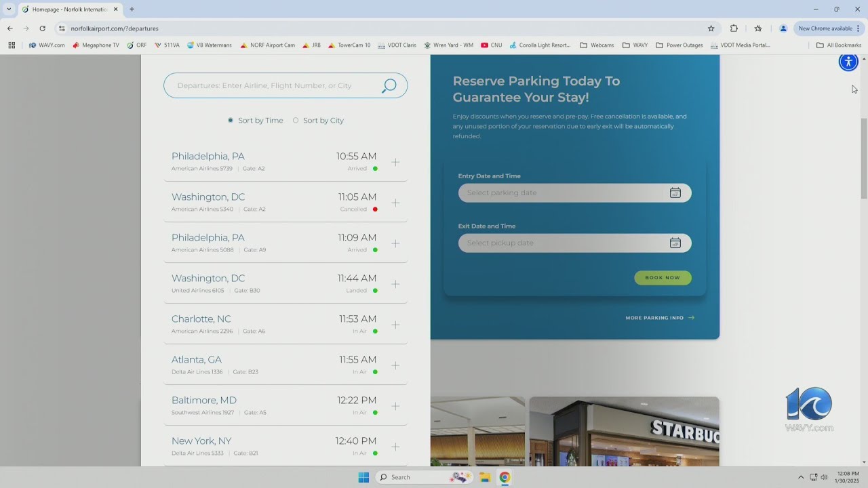Click the Select parking date field
The height and width of the screenshot is (488, 868).
tap(575, 192)
